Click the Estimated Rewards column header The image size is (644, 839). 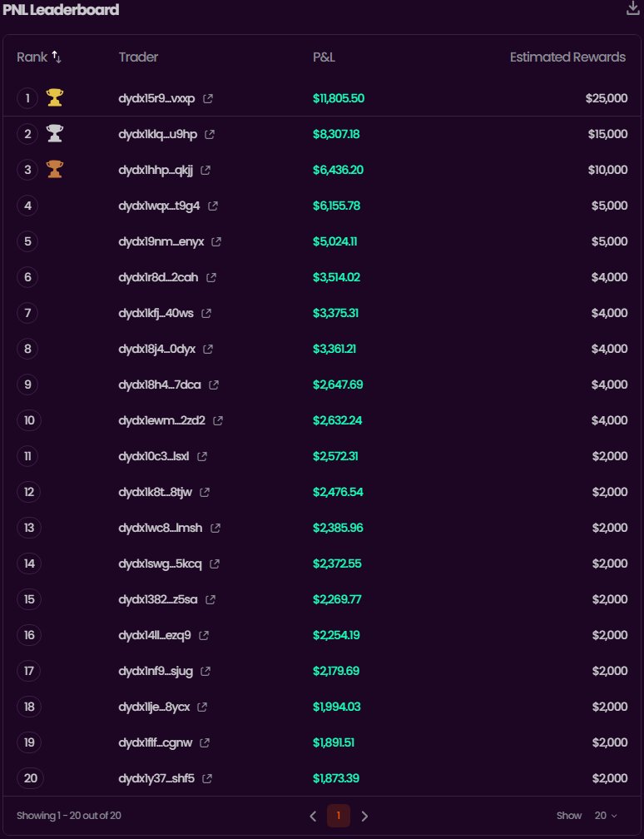click(567, 57)
